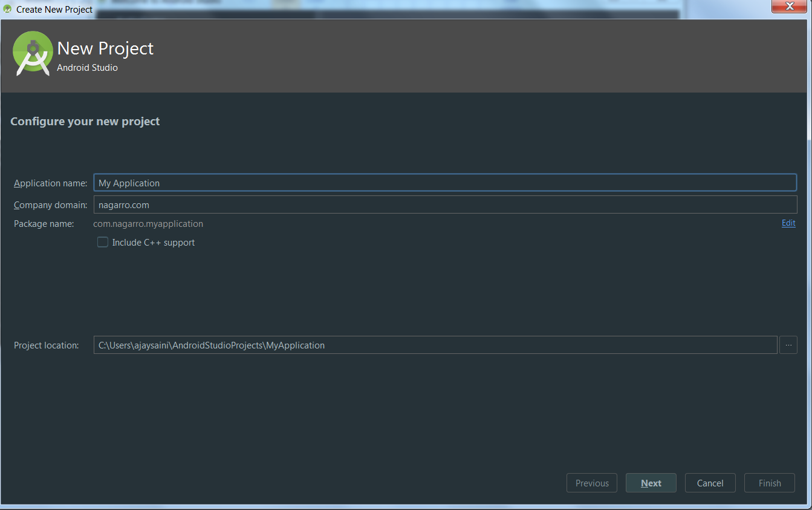Click the Cancel button
The height and width of the screenshot is (510, 812).
710,483
